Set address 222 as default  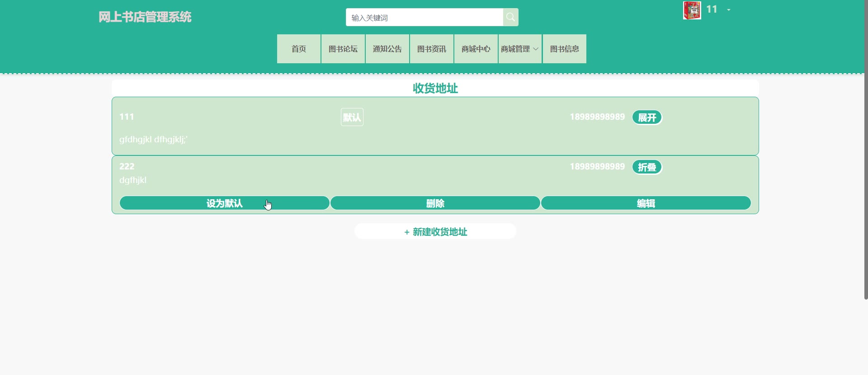coord(225,203)
